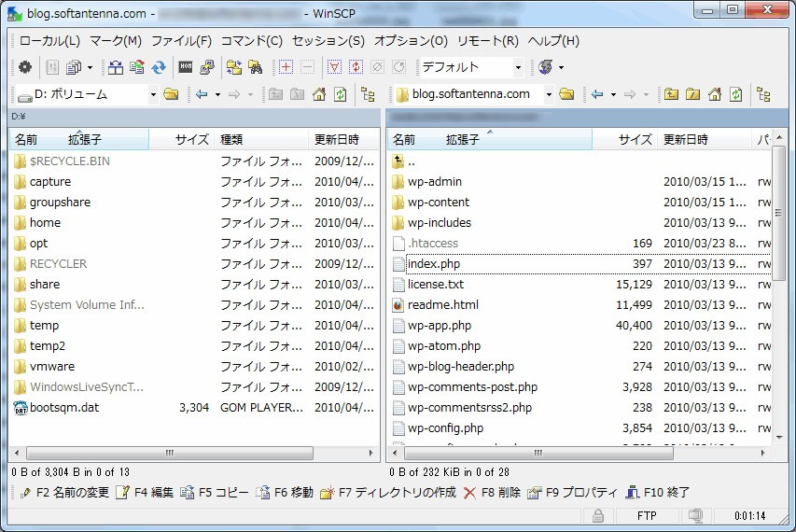Click F5 コピー button
This screenshot has width=796, height=532.
coord(215,492)
